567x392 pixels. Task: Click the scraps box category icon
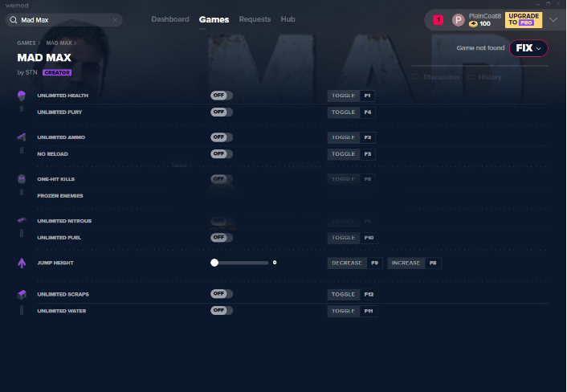pos(22,295)
